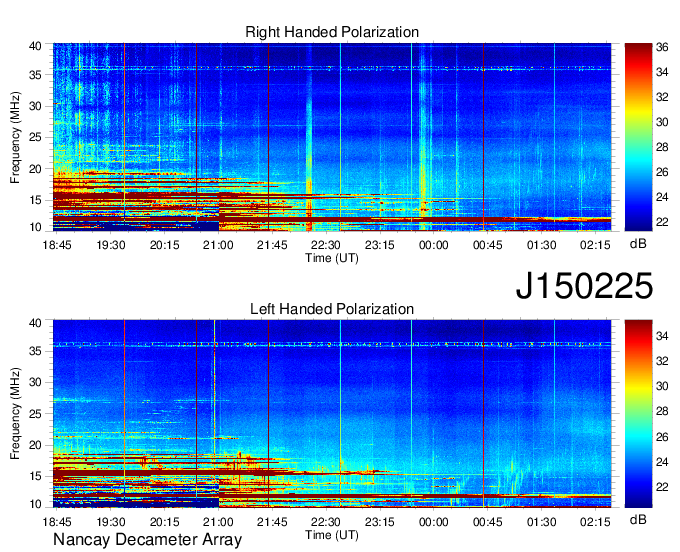
Task: Click the Right Handed Polarization spectrogram image
Action: 332,137
